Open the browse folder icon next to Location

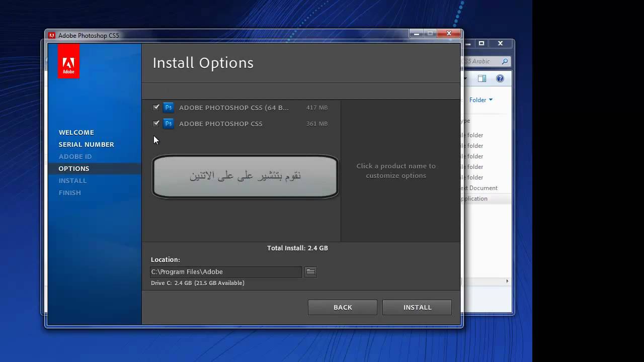[x=311, y=272]
